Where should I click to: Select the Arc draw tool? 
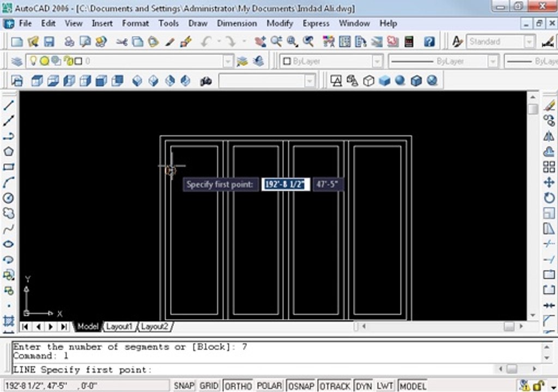[9, 182]
